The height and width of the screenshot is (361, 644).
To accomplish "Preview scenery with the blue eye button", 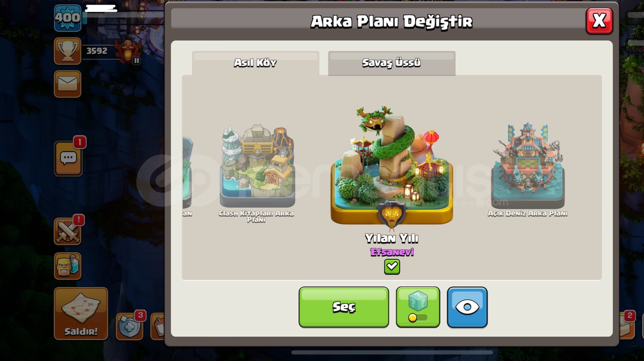I will click(x=467, y=307).
